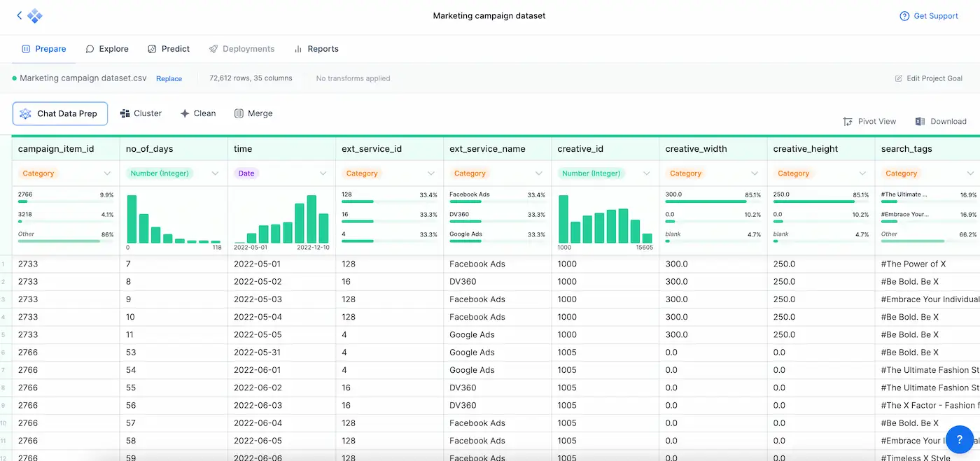Select the Cluster tool

[x=141, y=113]
